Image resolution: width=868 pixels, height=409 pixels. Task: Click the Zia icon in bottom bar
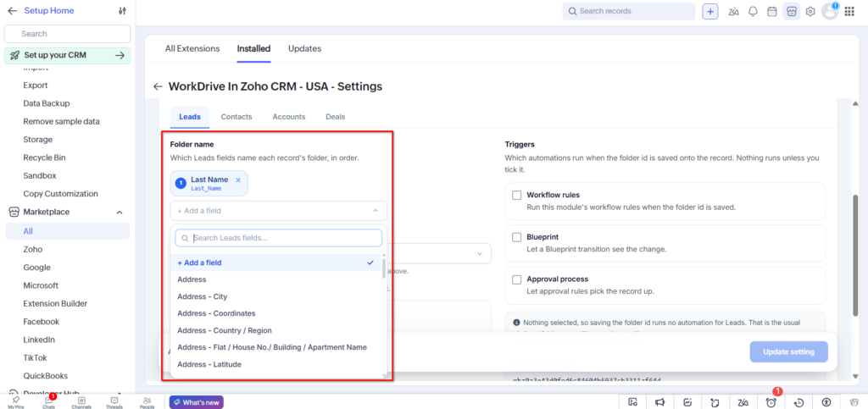point(743,402)
